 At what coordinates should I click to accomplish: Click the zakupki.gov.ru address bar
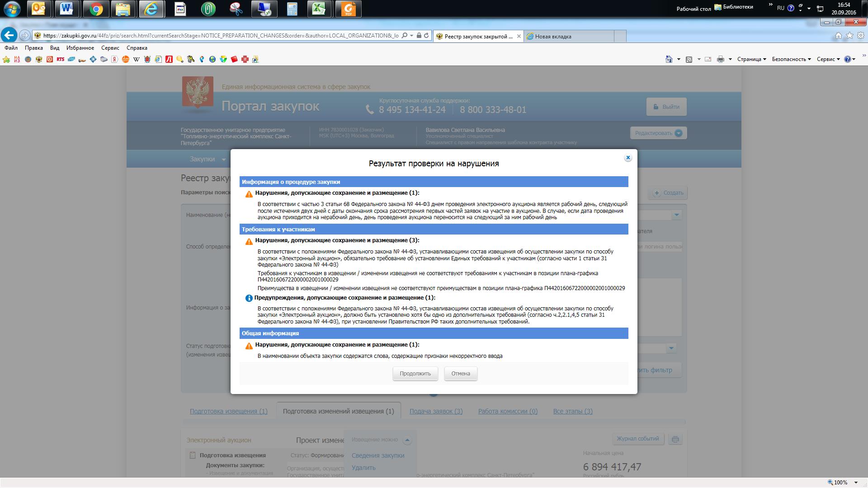[x=217, y=36]
